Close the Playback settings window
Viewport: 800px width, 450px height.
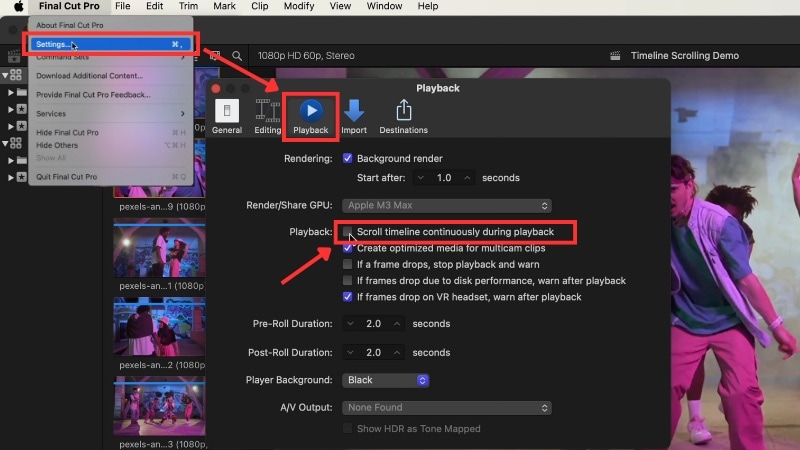click(216, 89)
